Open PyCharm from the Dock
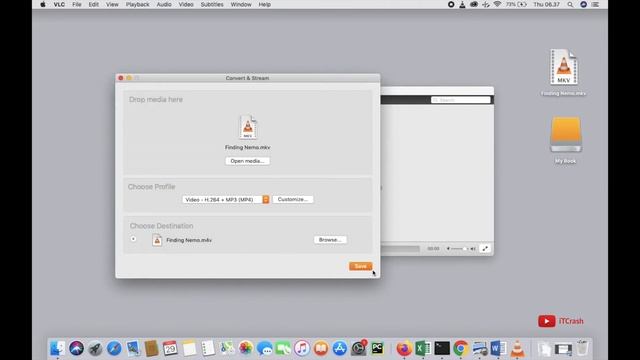The height and width of the screenshot is (360, 640). [x=378, y=348]
